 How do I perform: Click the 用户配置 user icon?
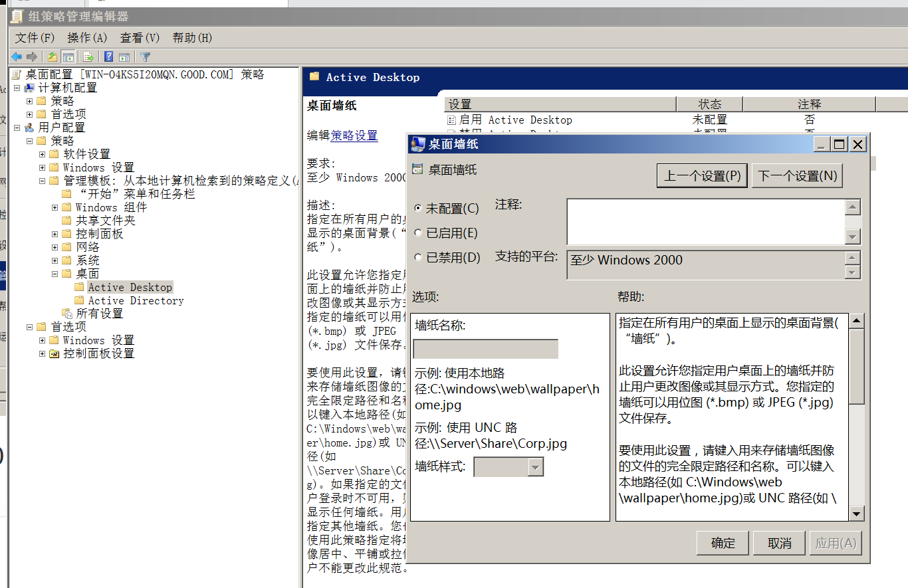[x=30, y=128]
